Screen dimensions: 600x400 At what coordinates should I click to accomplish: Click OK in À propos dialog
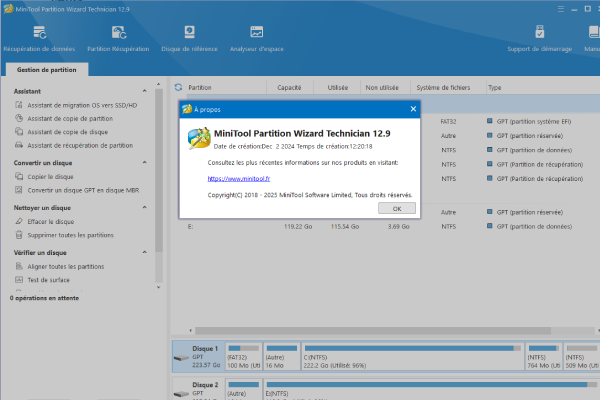[397, 209]
